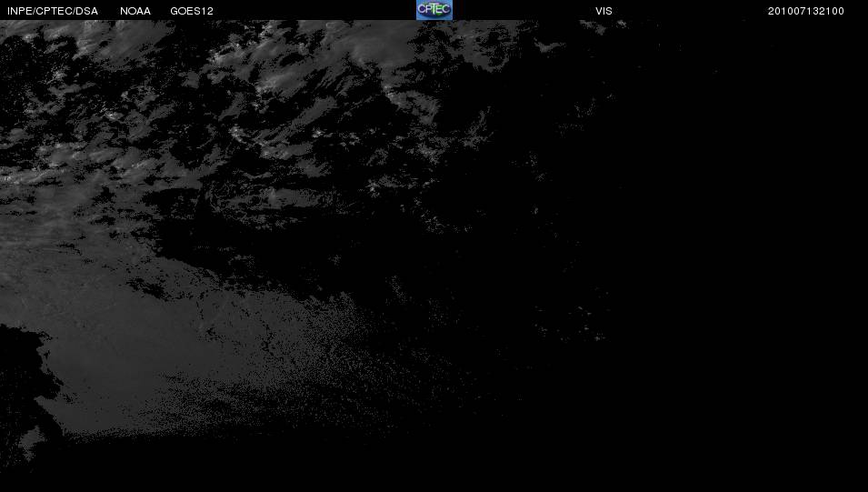Click the GOES12 satellite label
The height and width of the screenshot is (492, 868).
(x=192, y=11)
